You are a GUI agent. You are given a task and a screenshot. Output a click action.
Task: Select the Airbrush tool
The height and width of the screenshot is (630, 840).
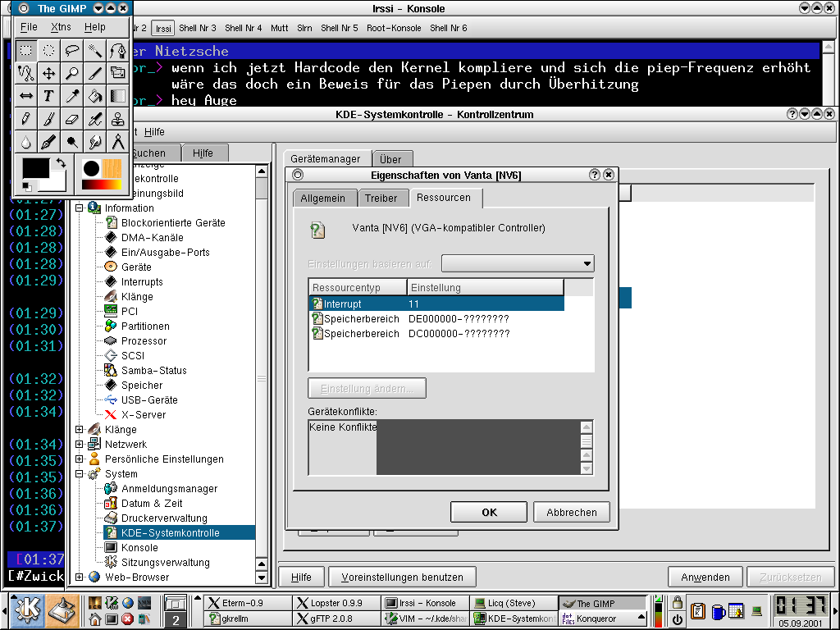[x=95, y=119]
